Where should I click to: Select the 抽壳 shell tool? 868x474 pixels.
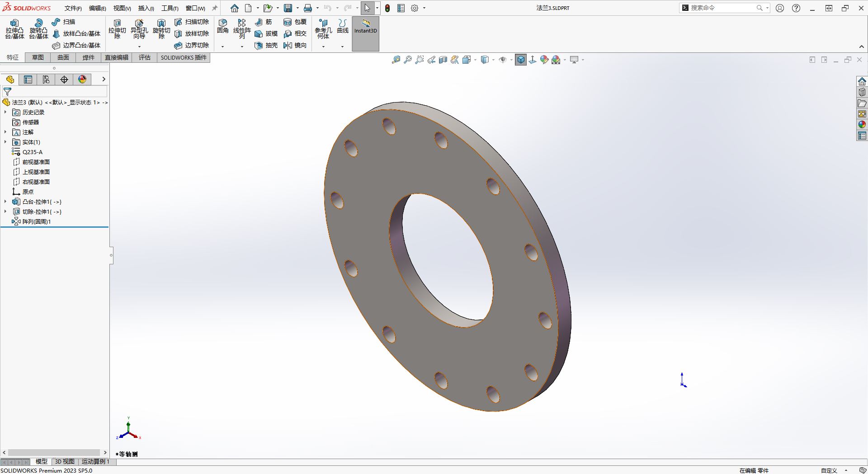266,45
